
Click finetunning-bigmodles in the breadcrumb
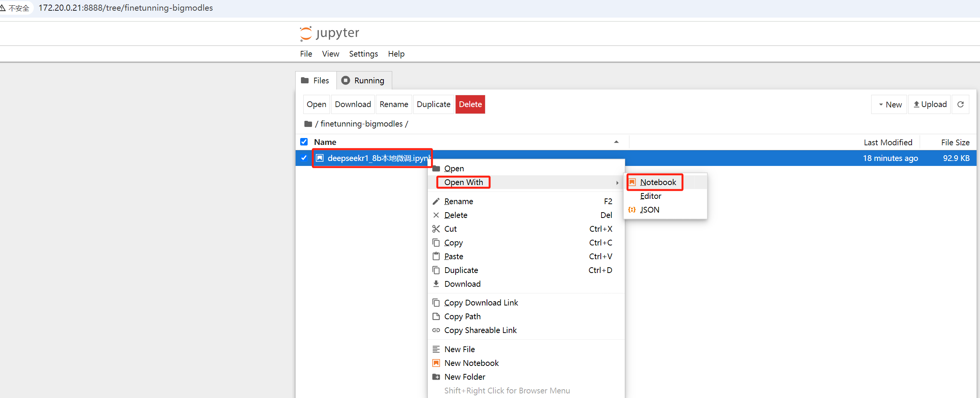361,124
